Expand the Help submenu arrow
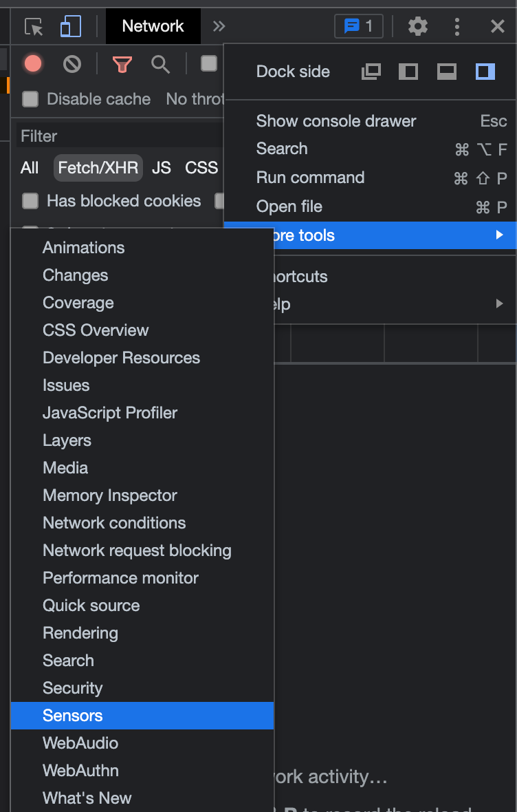Screen dimensions: 517x812 coord(499,303)
